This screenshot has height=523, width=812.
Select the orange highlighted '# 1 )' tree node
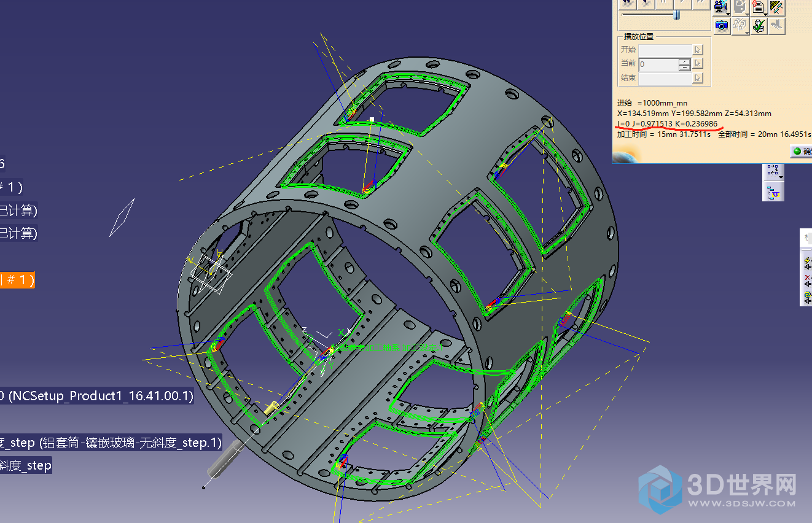(x=17, y=280)
